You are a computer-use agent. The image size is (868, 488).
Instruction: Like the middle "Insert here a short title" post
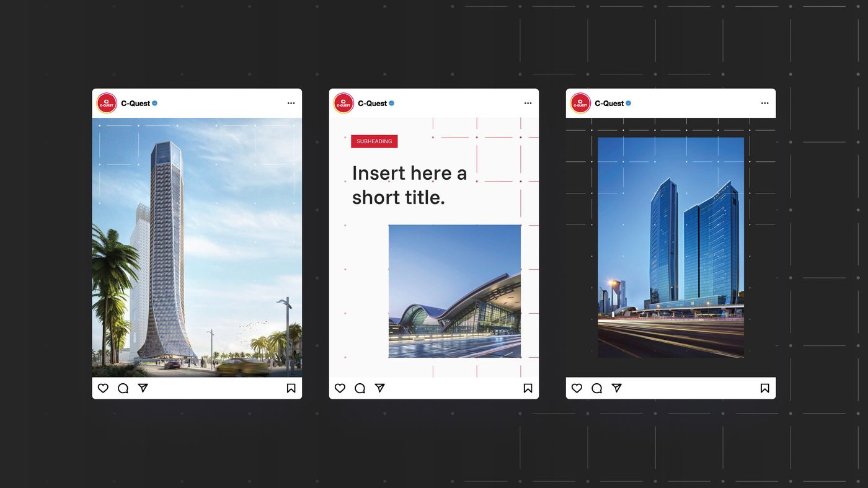[340, 388]
